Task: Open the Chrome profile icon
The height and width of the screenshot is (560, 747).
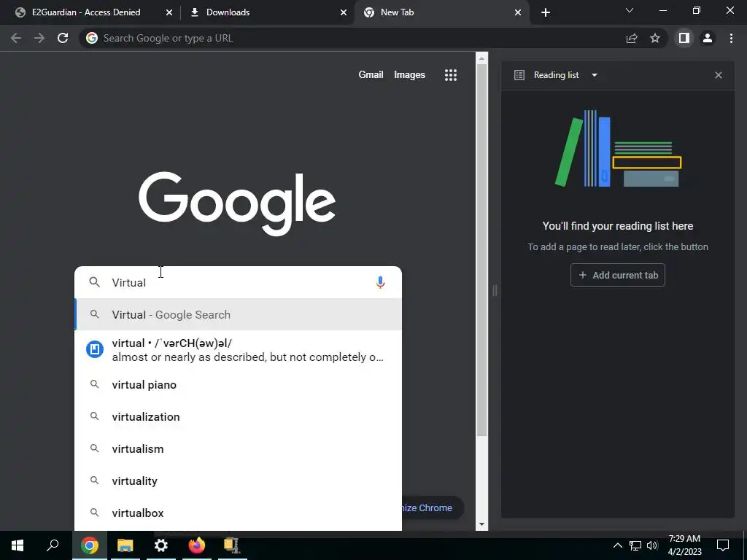Action: [708, 38]
